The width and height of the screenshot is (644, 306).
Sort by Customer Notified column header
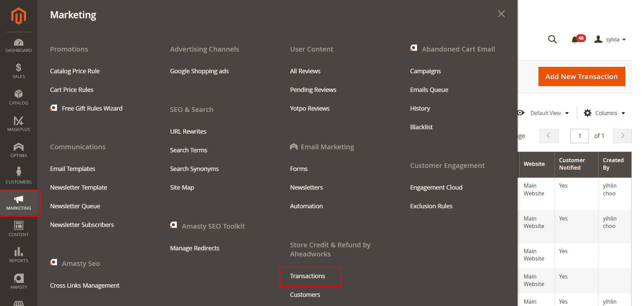[576, 164]
